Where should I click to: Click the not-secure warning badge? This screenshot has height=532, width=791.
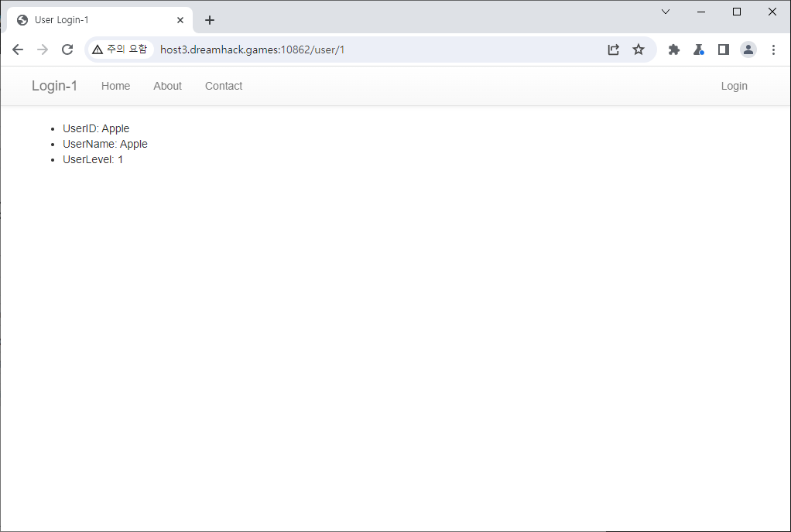(x=119, y=49)
